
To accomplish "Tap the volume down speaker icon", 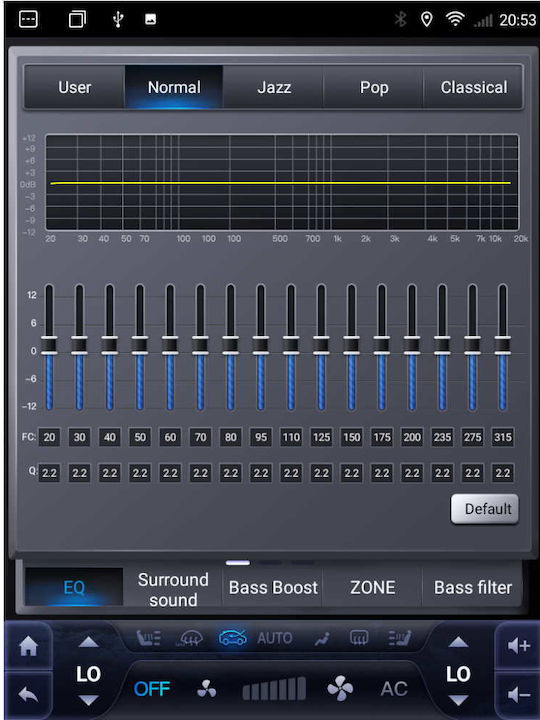I will pyautogui.click(x=519, y=695).
